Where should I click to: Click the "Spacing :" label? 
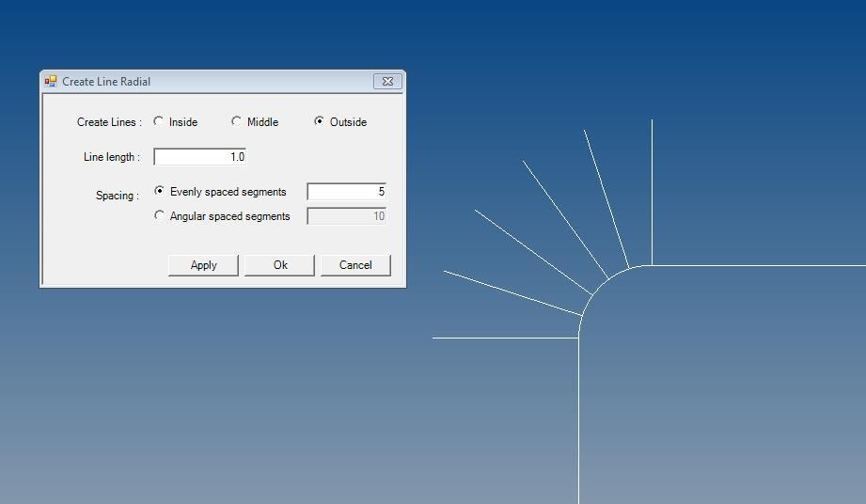[118, 196]
